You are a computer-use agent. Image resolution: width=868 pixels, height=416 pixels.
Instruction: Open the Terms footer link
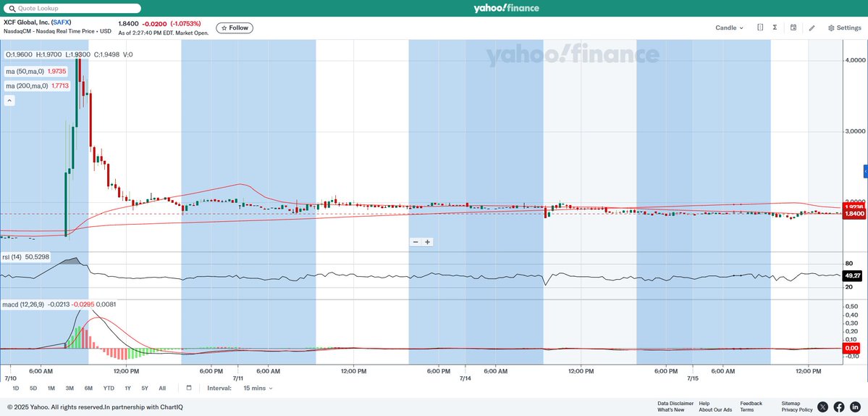746,410
